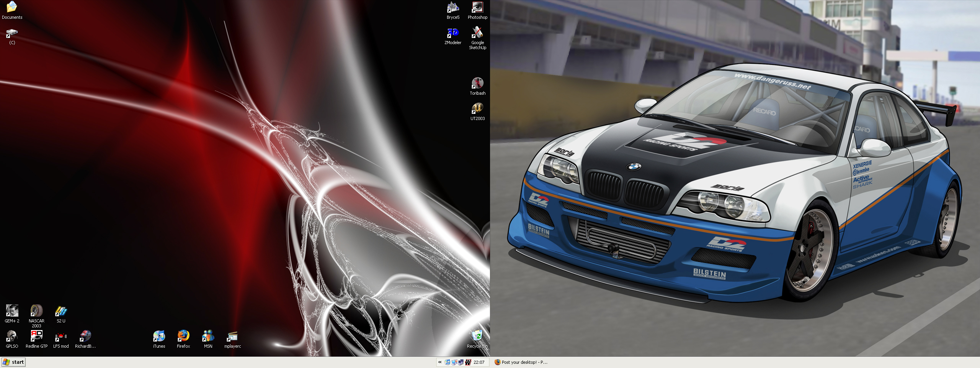This screenshot has width=980, height=368.
Task: Click the MSN Messenger tray icon
Action: tap(454, 362)
